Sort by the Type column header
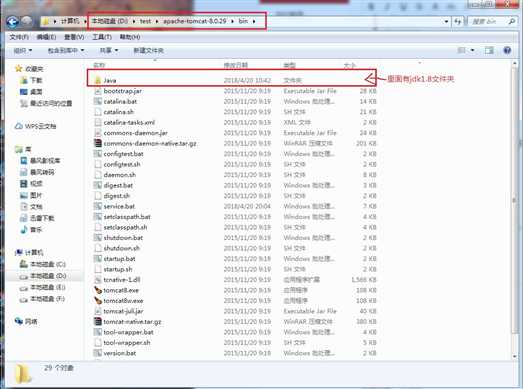The width and height of the screenshot is (523, 389). tap(290, 65)
